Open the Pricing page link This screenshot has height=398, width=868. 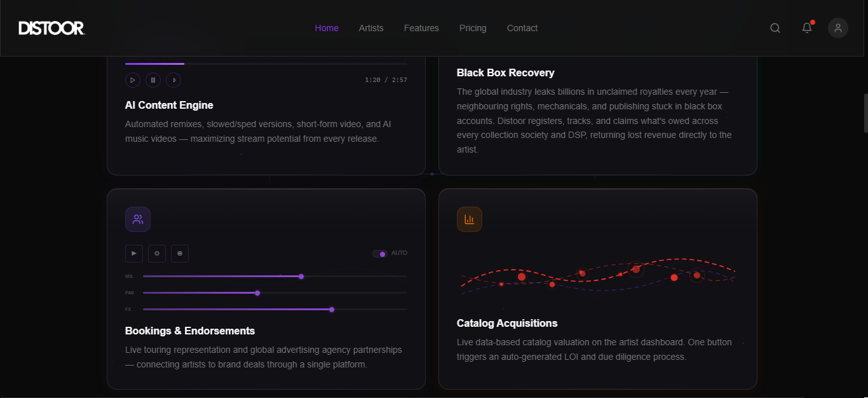click(x=473, y=28)
